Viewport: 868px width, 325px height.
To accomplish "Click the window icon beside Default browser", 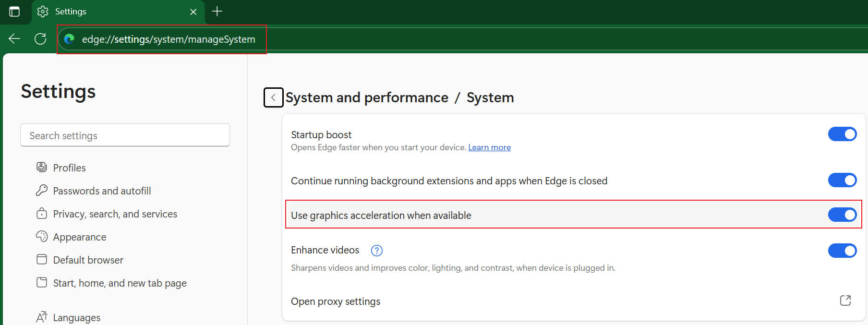I will (42, 259).
